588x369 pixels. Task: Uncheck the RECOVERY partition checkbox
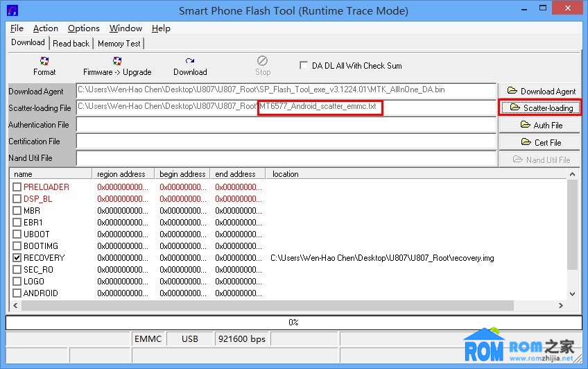point(17,257)
